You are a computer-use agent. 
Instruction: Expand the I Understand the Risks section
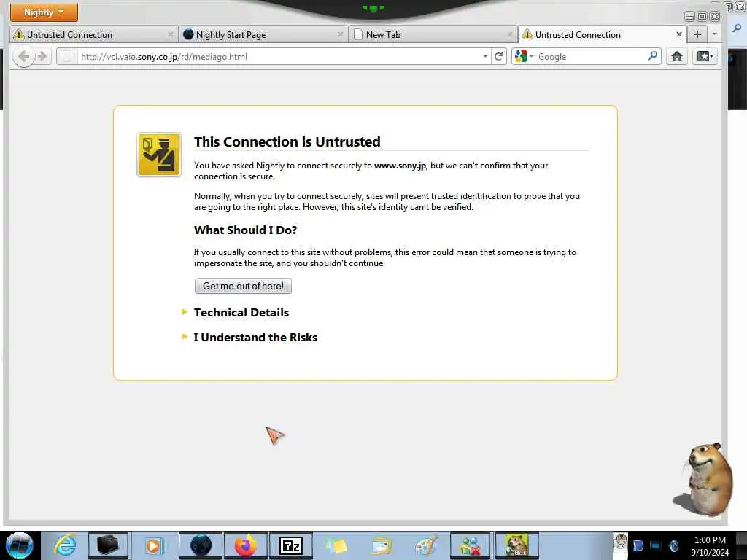coord(255,337)
